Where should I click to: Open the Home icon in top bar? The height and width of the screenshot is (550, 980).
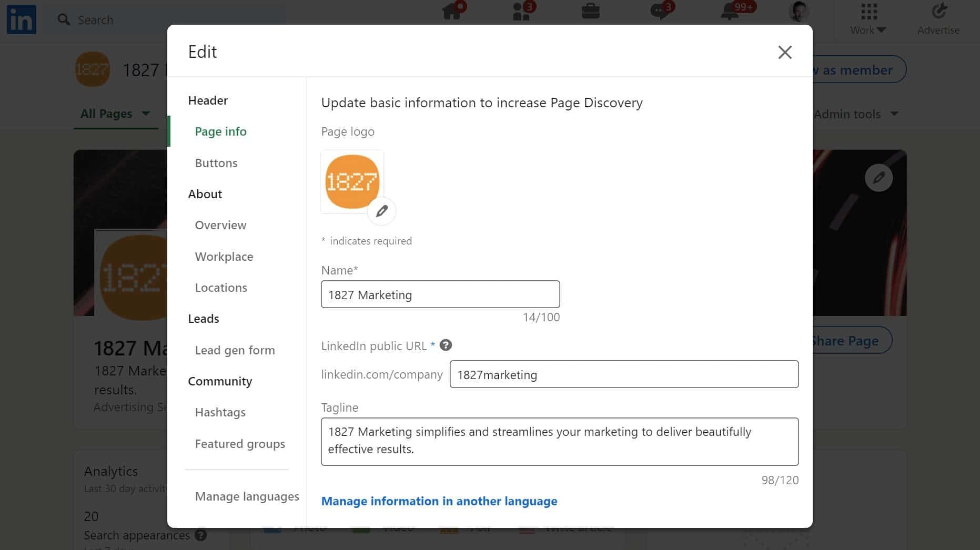452,11
